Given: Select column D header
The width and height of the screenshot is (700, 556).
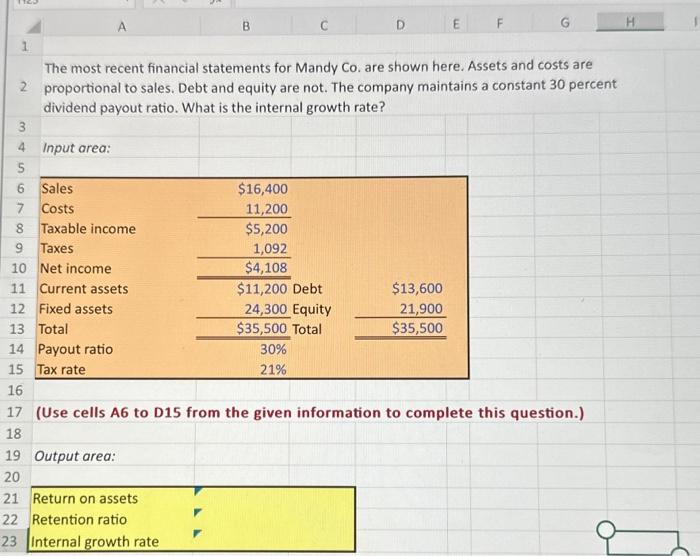Looking at the screenshot, I should pos(400,25).
